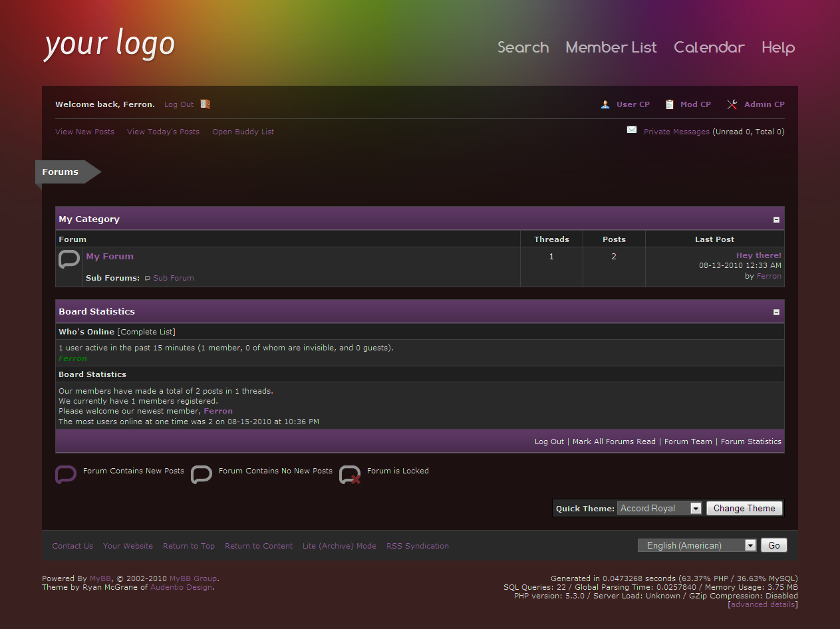Open Member List in top navigation

click(x=611, y=47)
